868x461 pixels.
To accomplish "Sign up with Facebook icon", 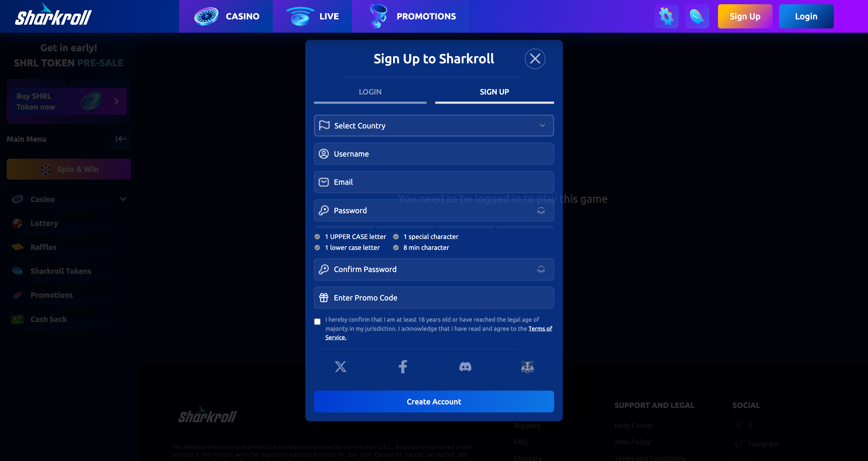I will point(403,366).
